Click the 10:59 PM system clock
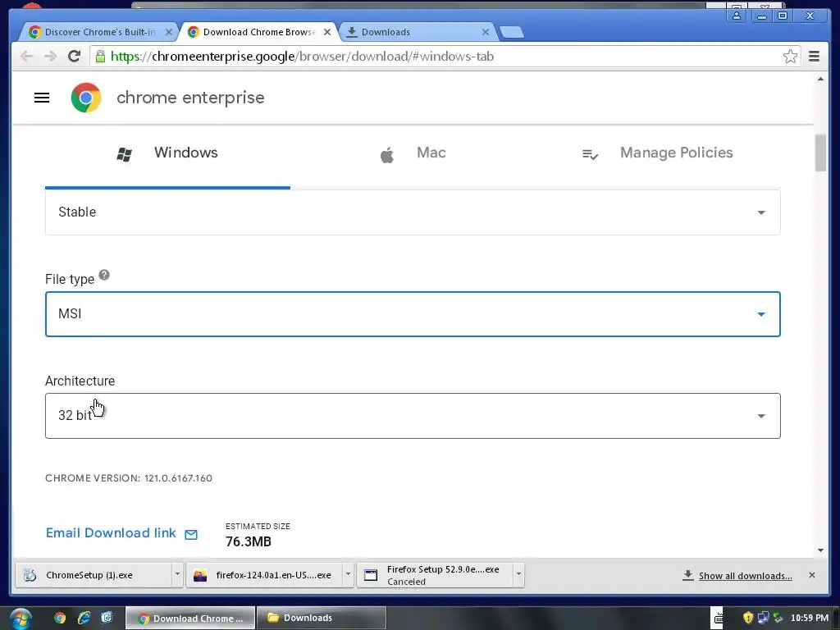The image size is (840, 630). (x=810, y=618)
